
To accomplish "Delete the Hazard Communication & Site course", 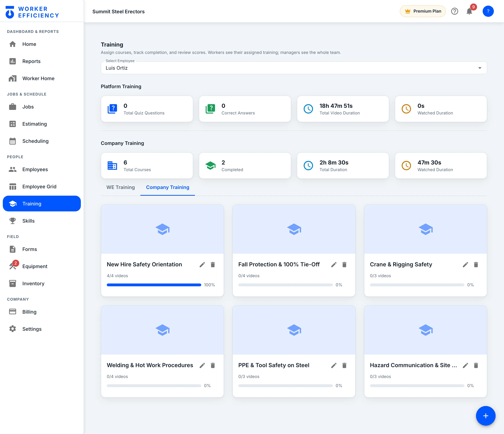I will pos(476,365).
